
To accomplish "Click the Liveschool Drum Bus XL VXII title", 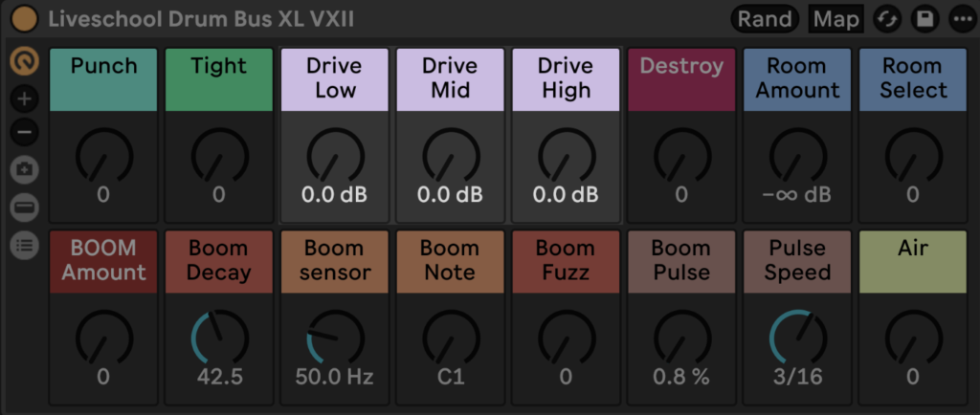I will click(x=201, y=19).
